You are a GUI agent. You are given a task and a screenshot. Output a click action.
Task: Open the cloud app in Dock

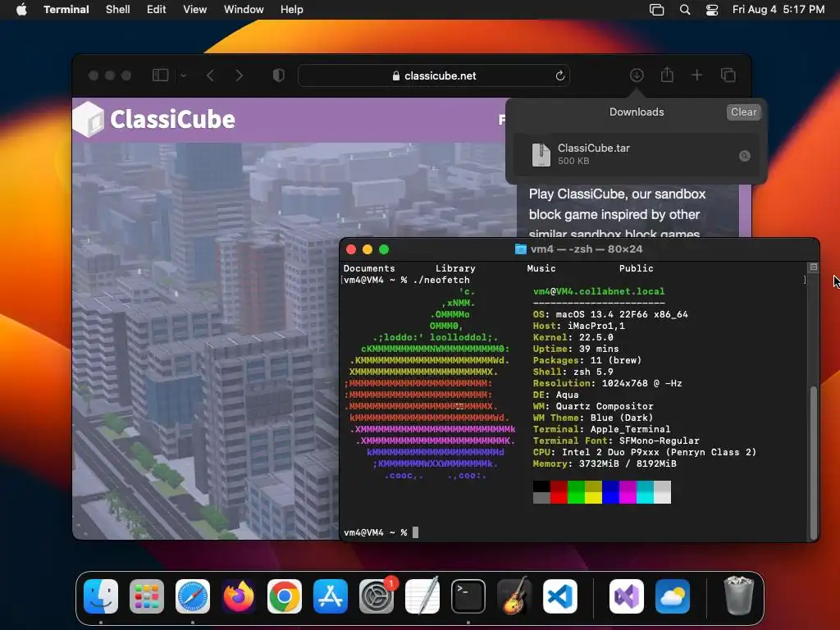pyautogui.click(x=673, y=596)
